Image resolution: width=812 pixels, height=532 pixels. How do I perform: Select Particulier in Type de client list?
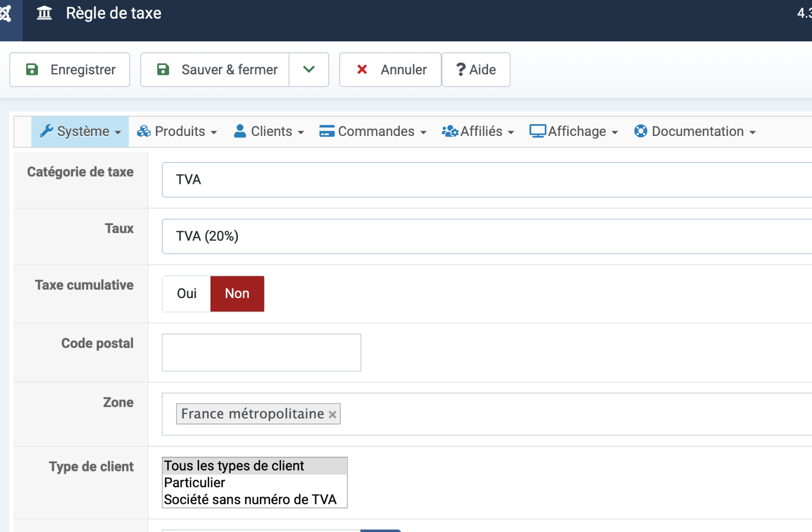coord(195,483)
